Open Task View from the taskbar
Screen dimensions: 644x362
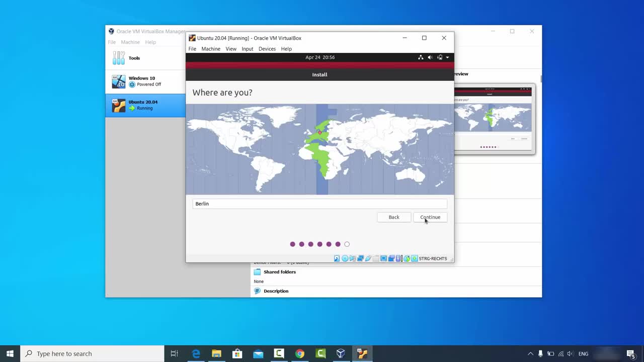tap(174, 353)
